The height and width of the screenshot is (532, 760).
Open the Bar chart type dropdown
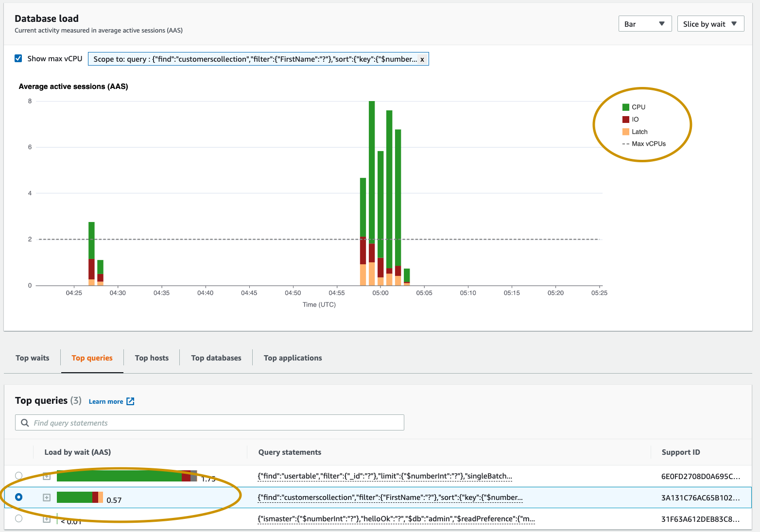tap(645, 23)
